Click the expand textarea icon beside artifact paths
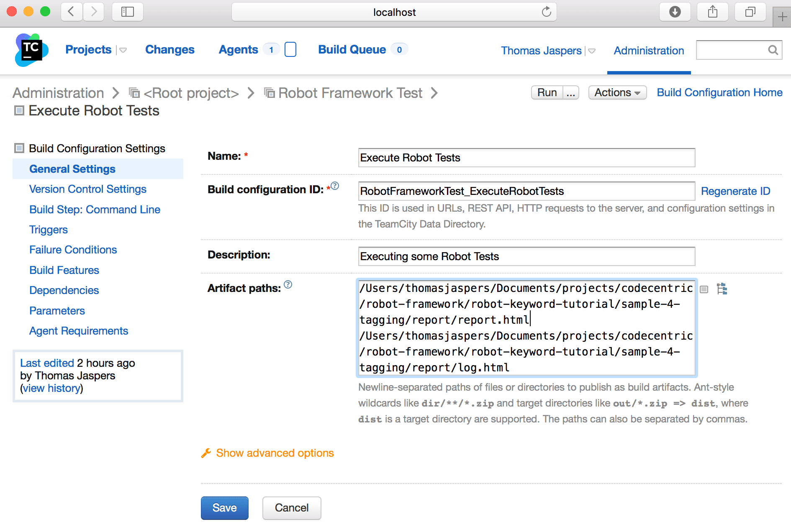Viewport: 791px width, 532px height. point(704,289)
